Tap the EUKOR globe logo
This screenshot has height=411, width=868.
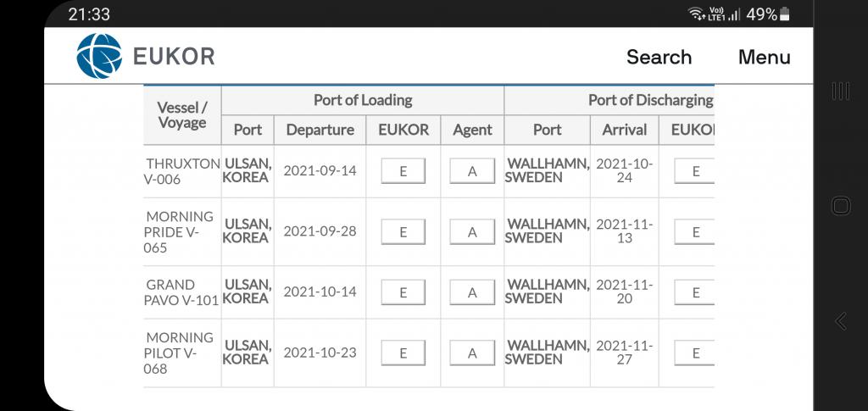[99, 56]
